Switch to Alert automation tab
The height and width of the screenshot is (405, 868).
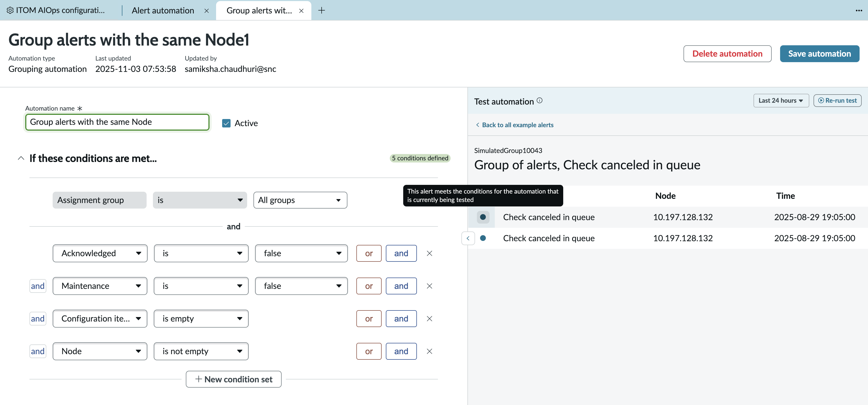point(163,11)
